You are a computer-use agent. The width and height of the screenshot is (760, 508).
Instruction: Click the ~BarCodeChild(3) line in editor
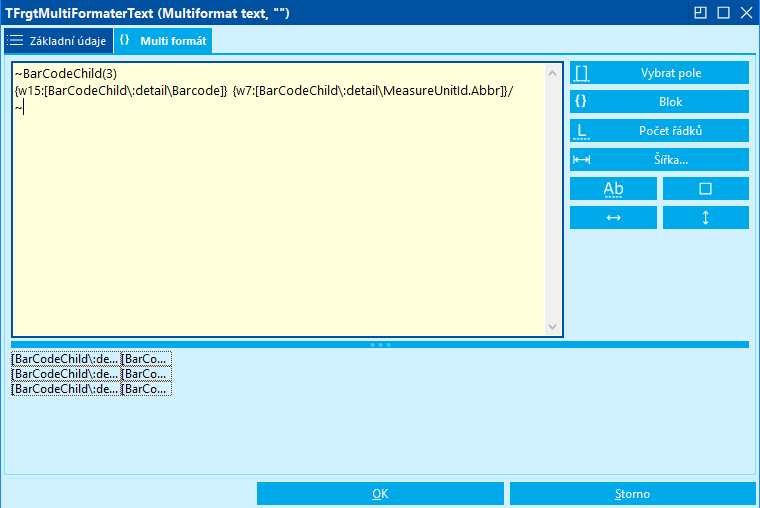66,74
